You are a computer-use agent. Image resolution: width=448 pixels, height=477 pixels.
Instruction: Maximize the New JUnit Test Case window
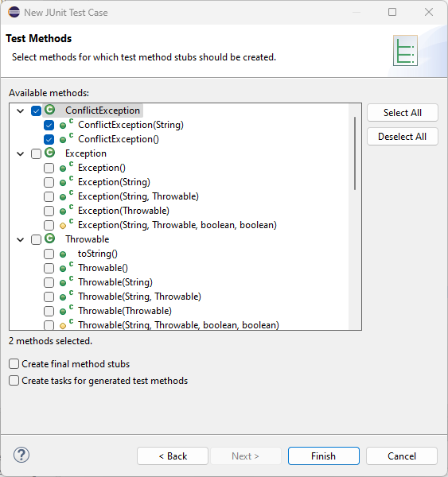(392, 12)
